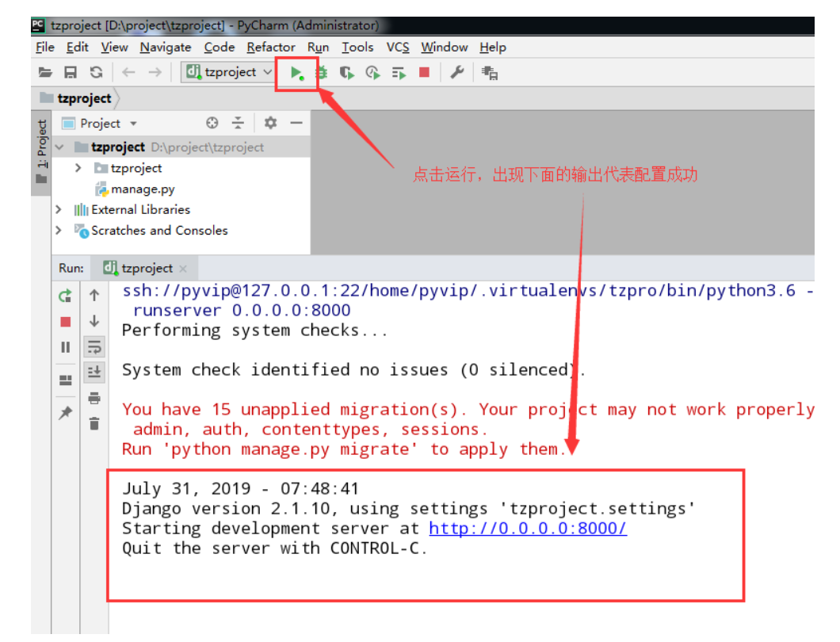Expand the inner tzproject folder
The width and height of the screenshot is (840, 642).
pos(78,168)
